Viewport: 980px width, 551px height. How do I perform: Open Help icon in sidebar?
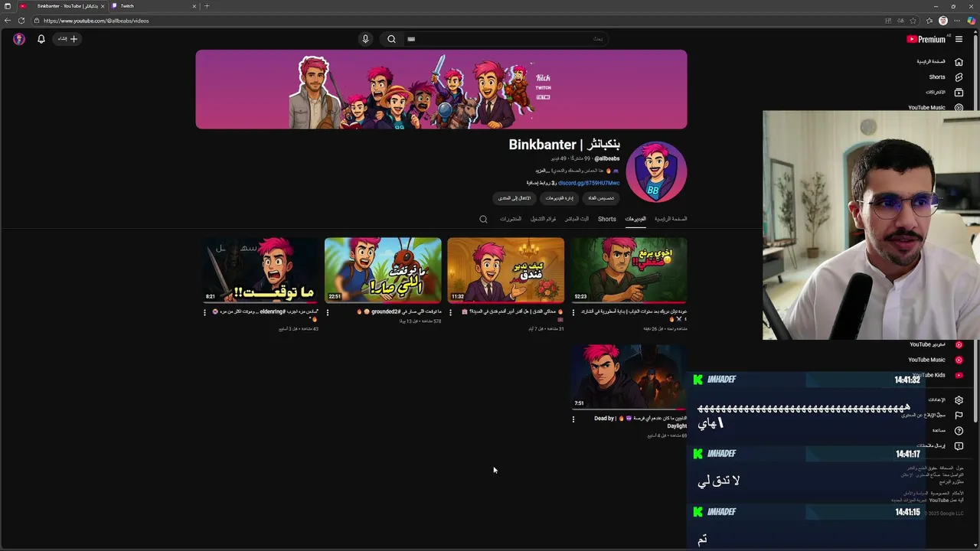coord(959,431)
